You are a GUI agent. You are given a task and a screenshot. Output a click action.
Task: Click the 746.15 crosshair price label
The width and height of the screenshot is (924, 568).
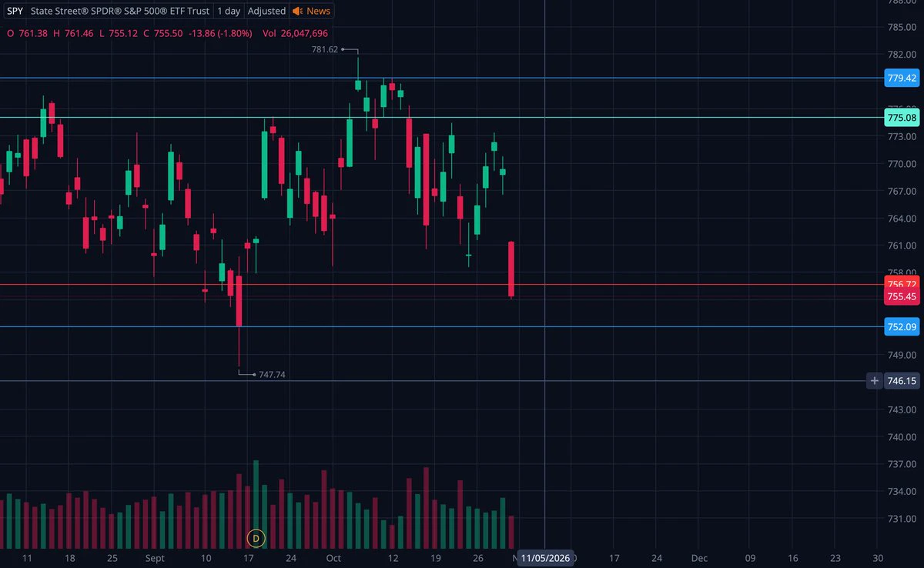(902, 380)
